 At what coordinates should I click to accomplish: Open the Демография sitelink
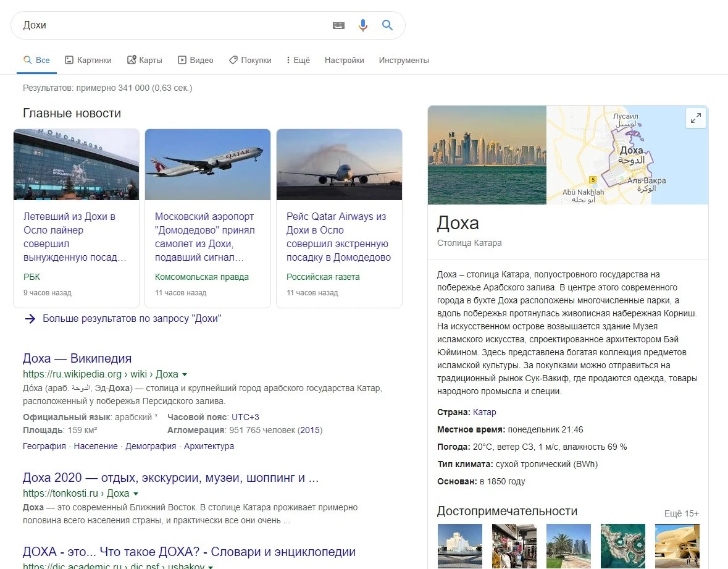(x=151, y=446)
